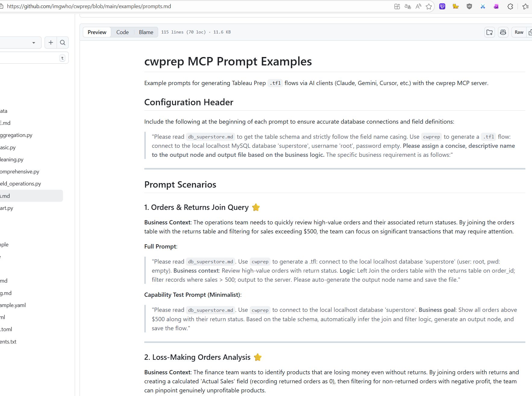
Task: Switch to the Code tab
Action: pyautogui.click(x=123, y=32)
